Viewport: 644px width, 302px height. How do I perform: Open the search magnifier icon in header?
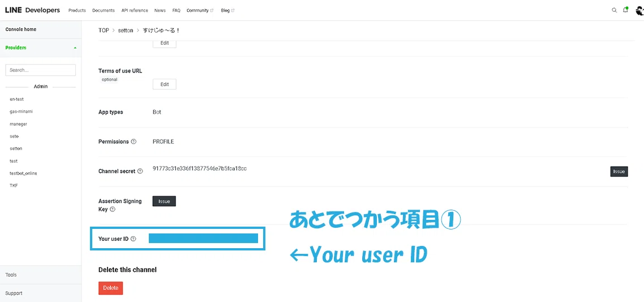[615, 10]
